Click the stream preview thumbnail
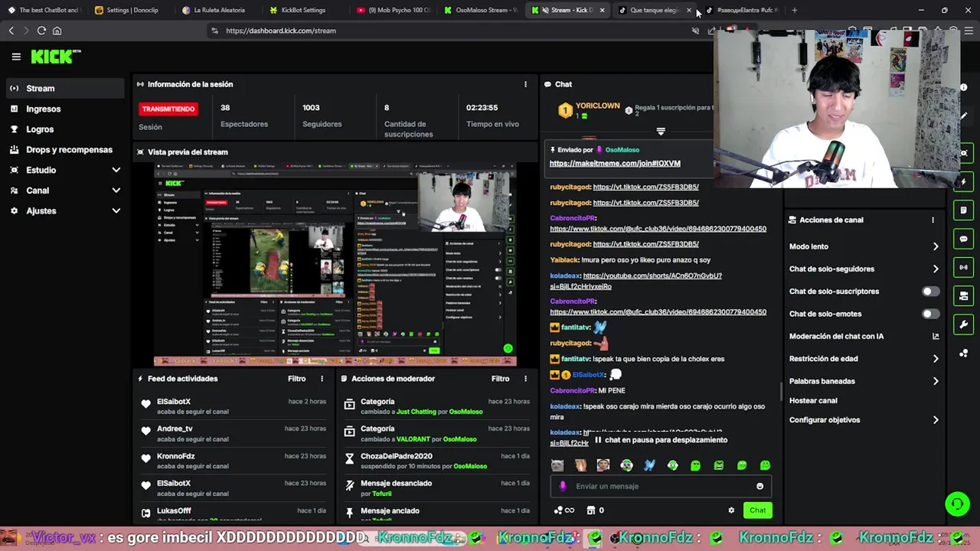This screenshot has width=980, height=551. (x=335, y=266)
